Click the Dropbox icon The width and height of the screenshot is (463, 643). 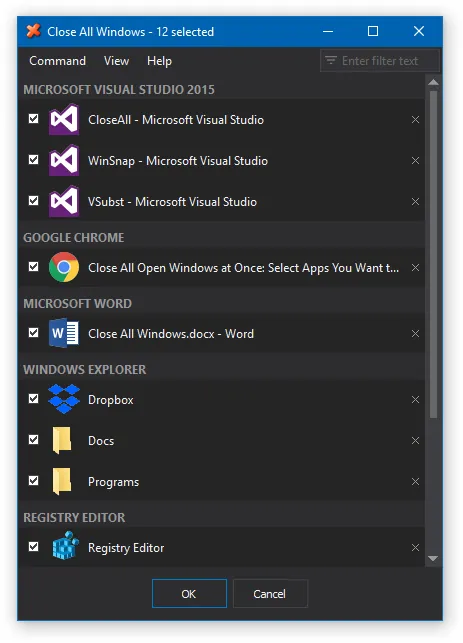[x=64, y=399]
